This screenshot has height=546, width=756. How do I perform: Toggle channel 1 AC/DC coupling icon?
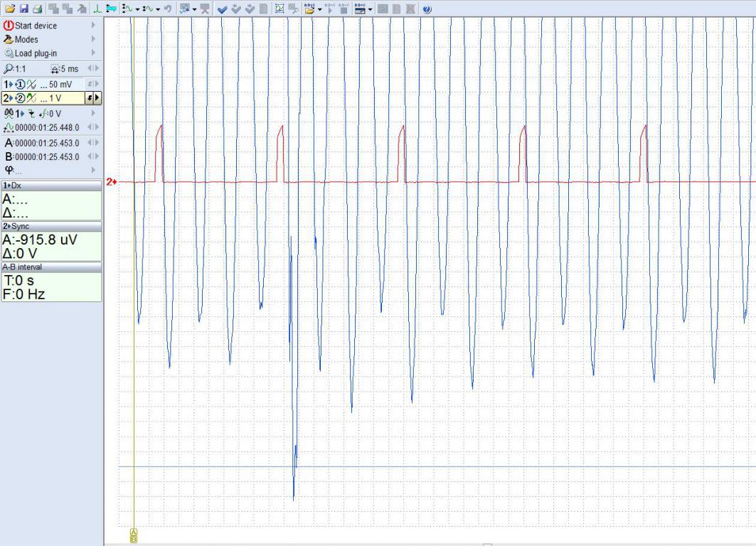tap(33, 85)
